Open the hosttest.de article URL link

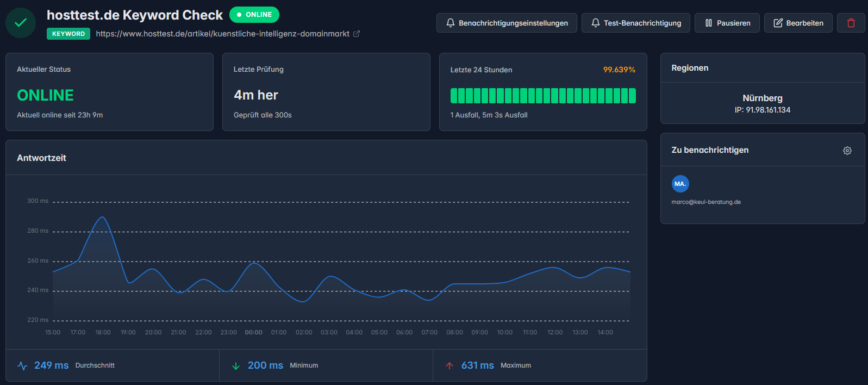[x=222, y=34]
